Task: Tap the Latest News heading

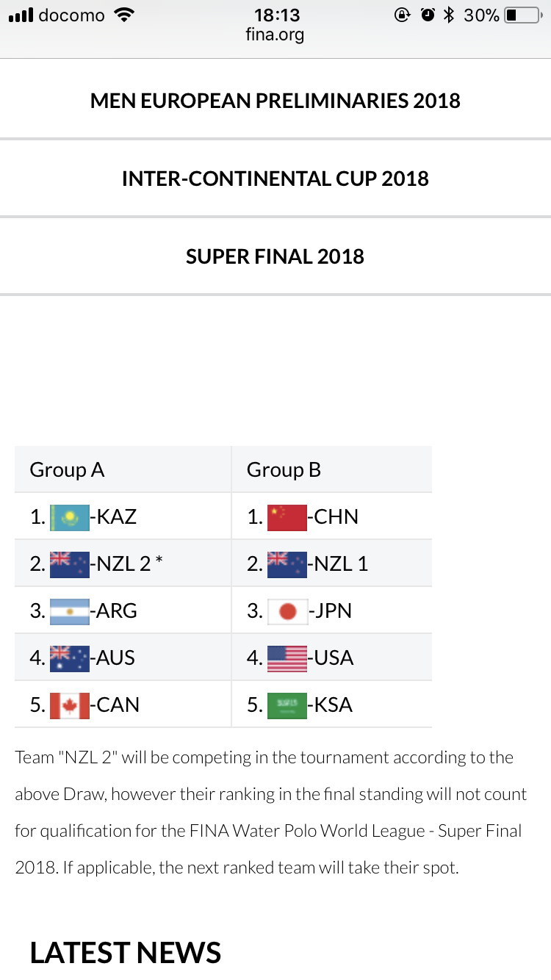Action: 126,953
